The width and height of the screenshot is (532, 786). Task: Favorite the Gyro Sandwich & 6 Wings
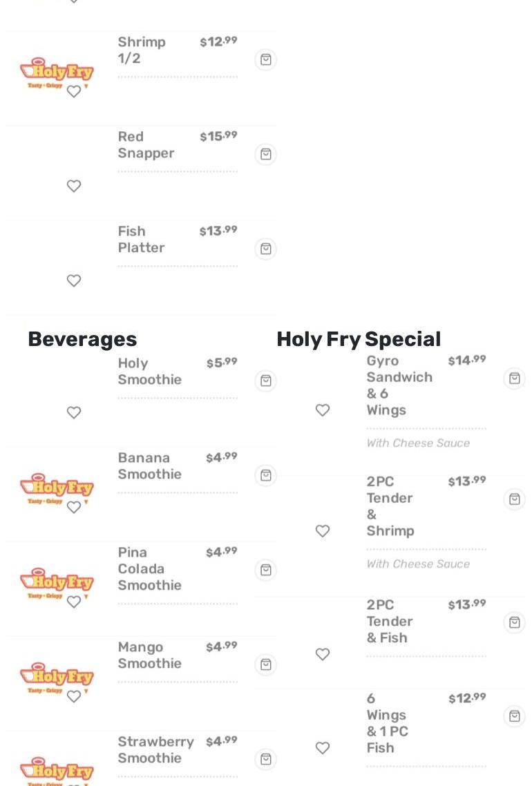pos(323,411)
